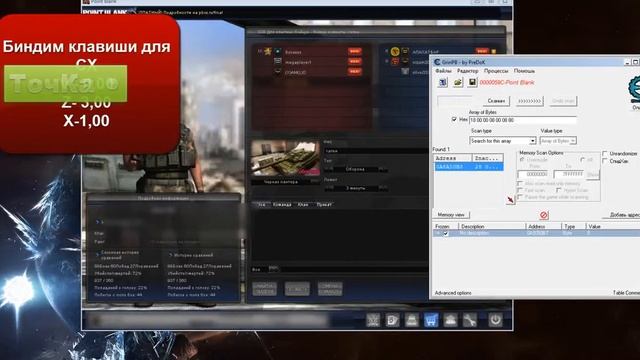This screenshot has height=360, width=640.
Task: Toggle pause the game while scanning checkbox
Action: coord(520,197)
